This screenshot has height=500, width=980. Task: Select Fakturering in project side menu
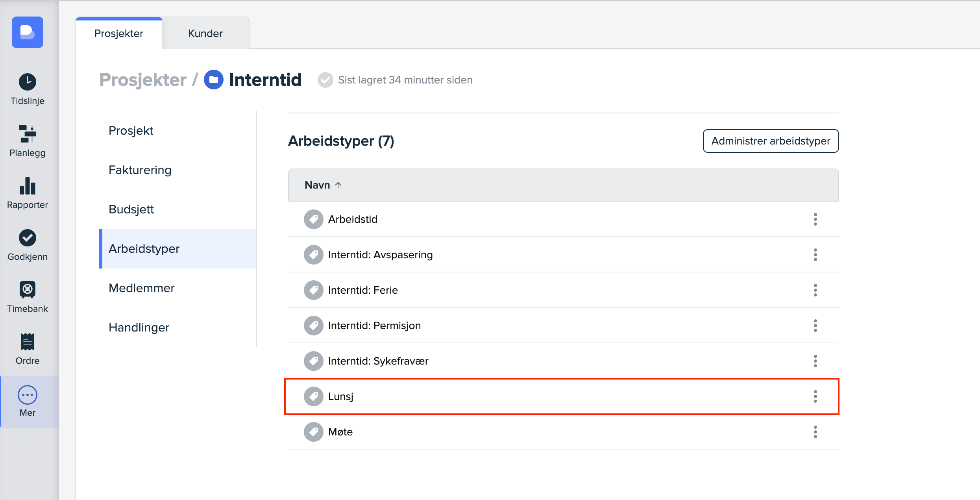click(140, 170)
